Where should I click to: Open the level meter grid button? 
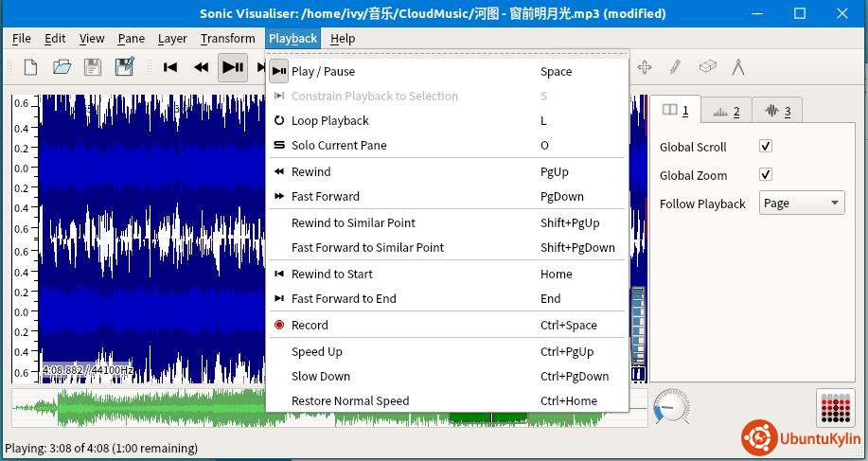[x=835, y=408]
